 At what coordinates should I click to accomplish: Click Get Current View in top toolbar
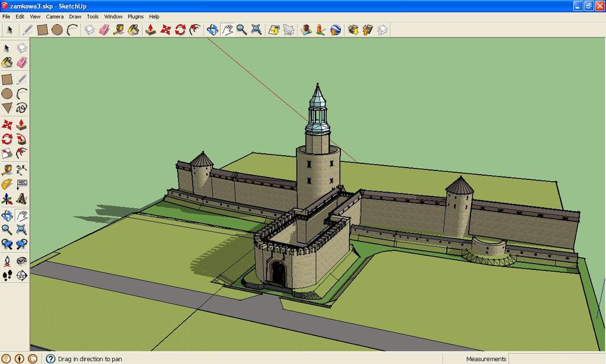pos(274,30)
